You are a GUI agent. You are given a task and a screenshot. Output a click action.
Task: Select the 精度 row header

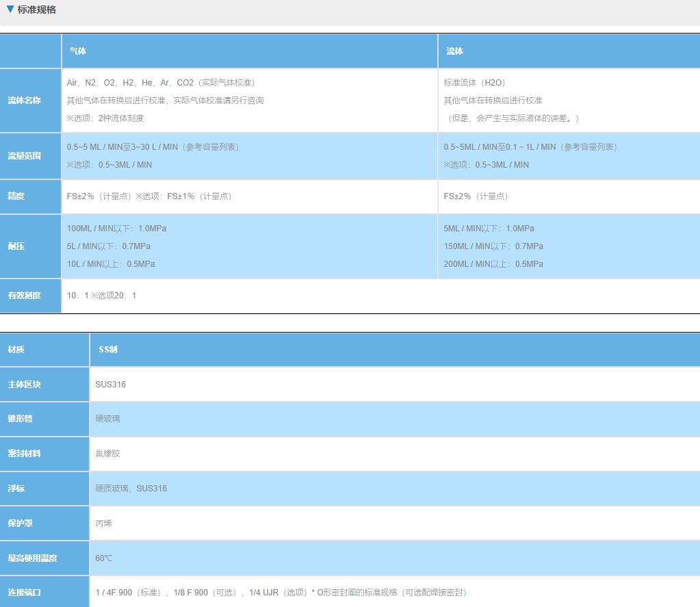point(16,196)
